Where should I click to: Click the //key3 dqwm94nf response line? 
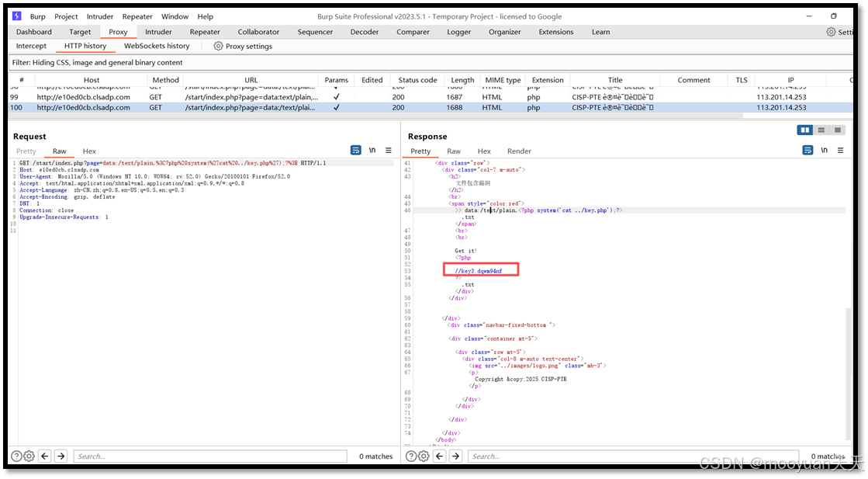[479, 271]
